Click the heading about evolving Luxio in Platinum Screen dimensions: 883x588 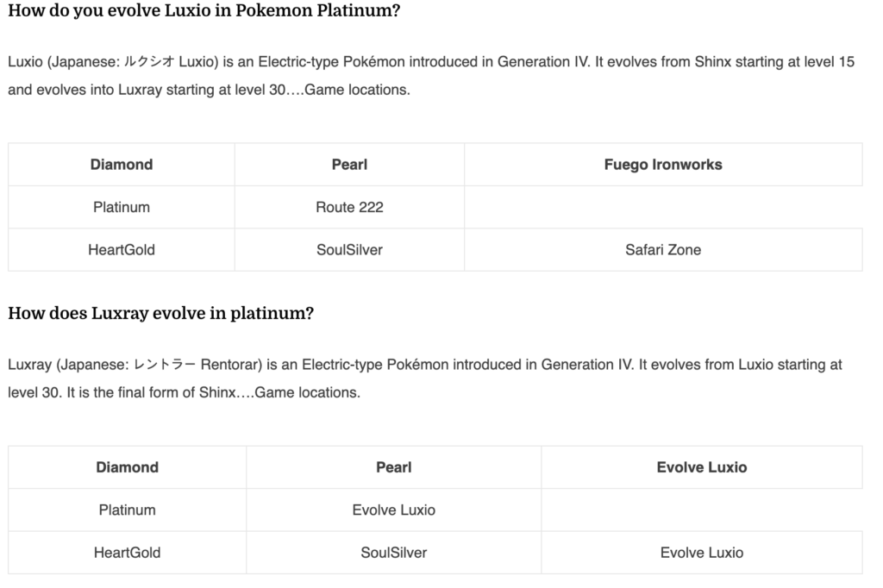click(x=204, y=10)
